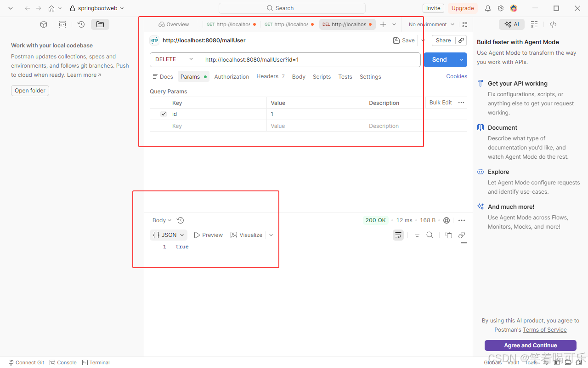Open the user avatar menu

514,8
